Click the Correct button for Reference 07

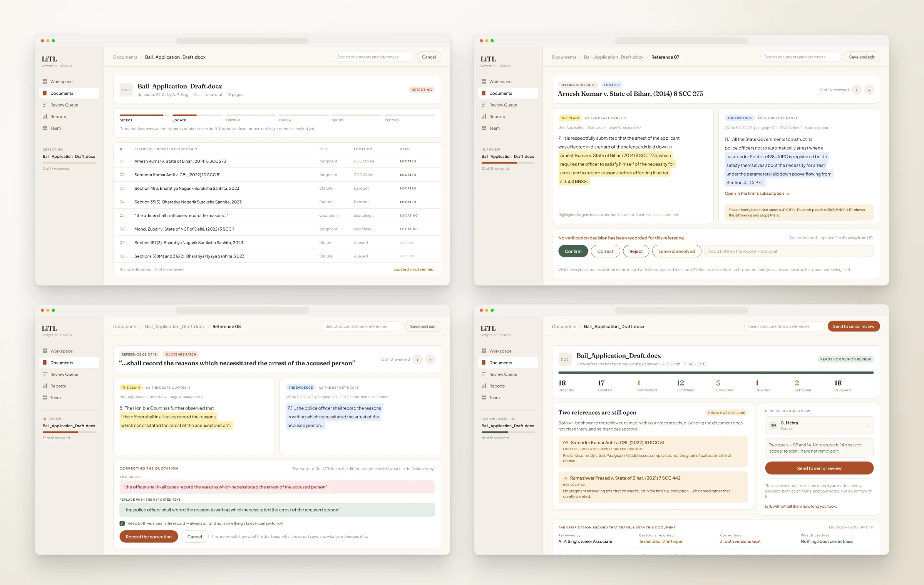click(605, 251)
